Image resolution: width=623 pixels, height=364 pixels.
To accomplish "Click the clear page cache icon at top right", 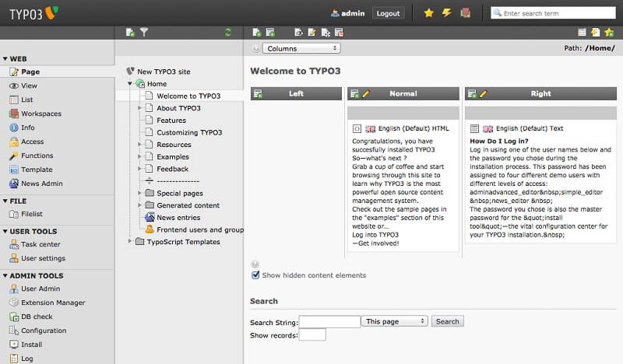I will point(595,33).
